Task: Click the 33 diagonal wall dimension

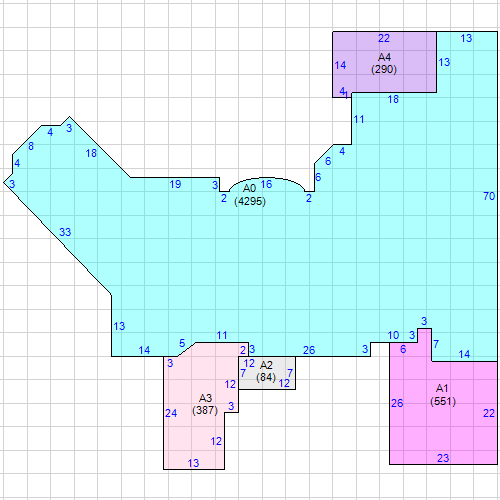Action: [65, 232]
